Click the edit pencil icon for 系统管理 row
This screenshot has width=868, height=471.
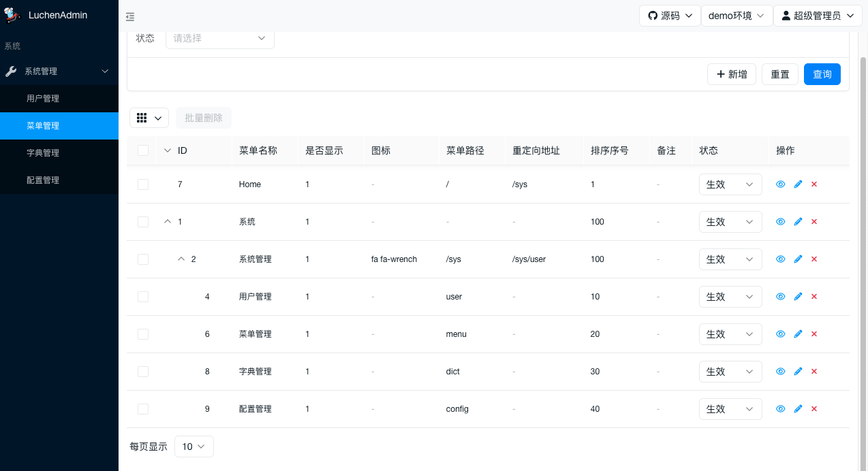tap(798, 259)
